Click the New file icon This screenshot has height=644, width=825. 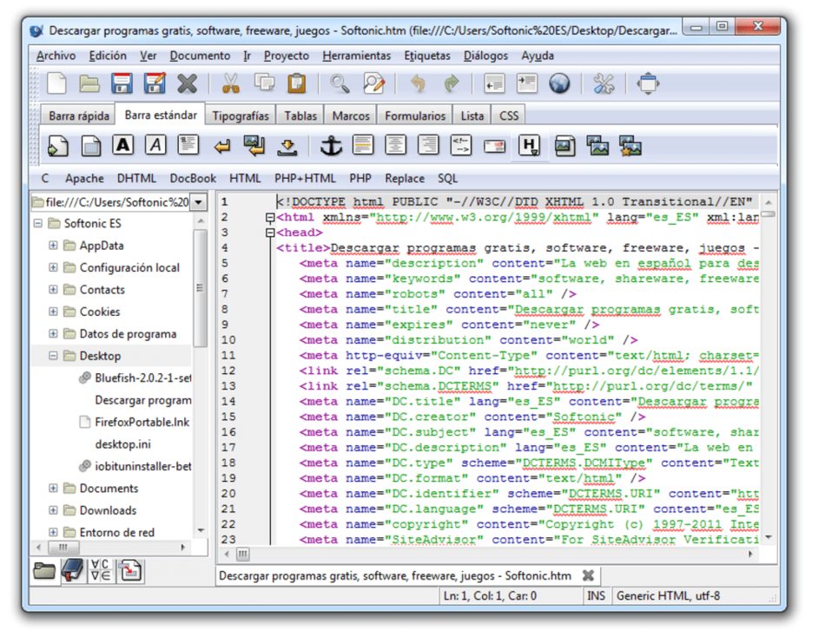point(56,83)
